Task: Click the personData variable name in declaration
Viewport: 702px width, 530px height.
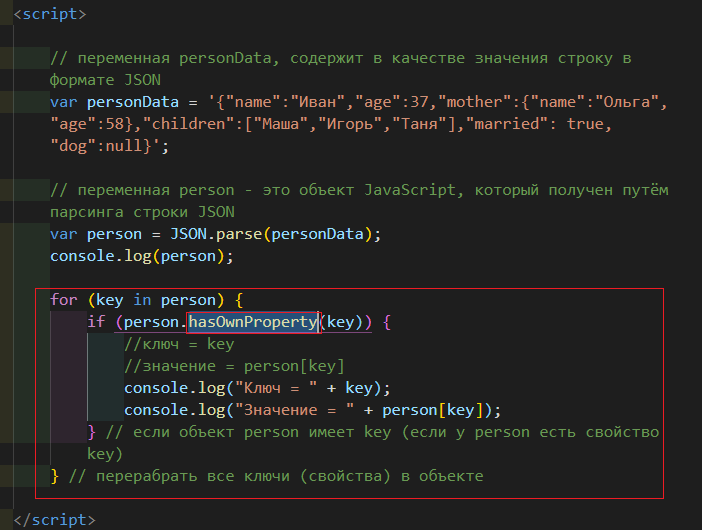Action: 133,102
